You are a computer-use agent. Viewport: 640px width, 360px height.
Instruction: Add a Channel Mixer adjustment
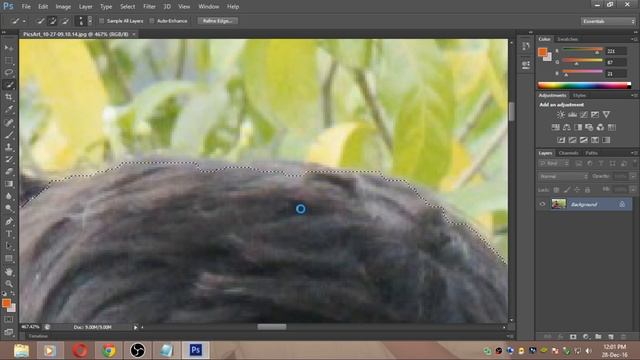(x=600, y=127)
